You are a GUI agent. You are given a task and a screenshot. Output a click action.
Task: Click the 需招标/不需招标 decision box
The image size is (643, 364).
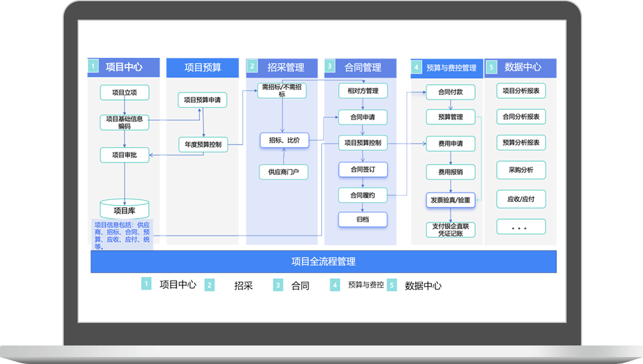pyautogui.click(x=282, y=91)
